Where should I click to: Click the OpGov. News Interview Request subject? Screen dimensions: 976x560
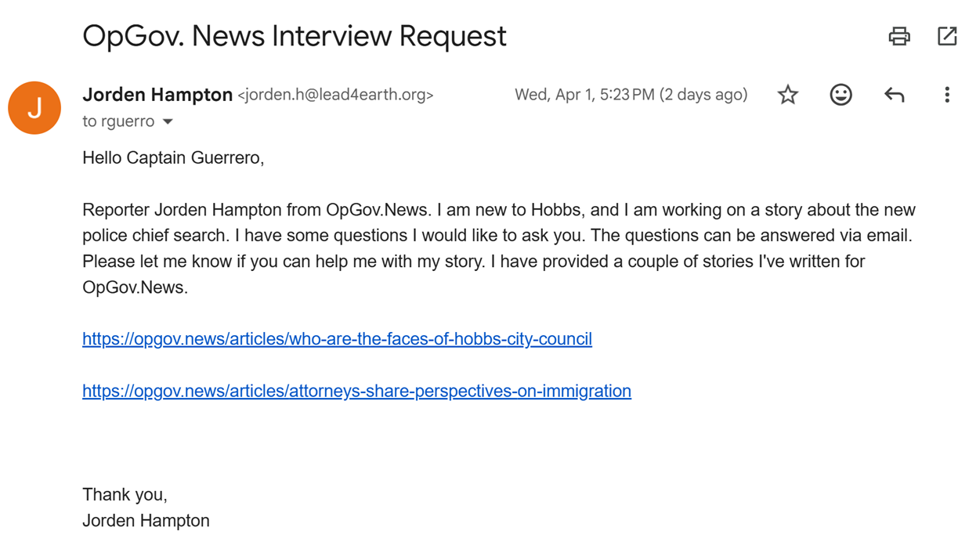click(294, 36)
